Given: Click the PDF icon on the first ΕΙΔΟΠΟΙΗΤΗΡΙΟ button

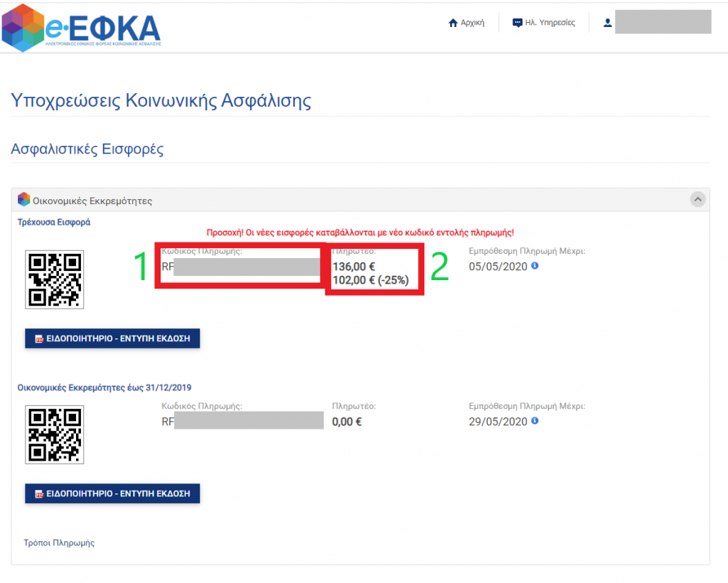Looking at the screenshot, I should tap(40, 339).
